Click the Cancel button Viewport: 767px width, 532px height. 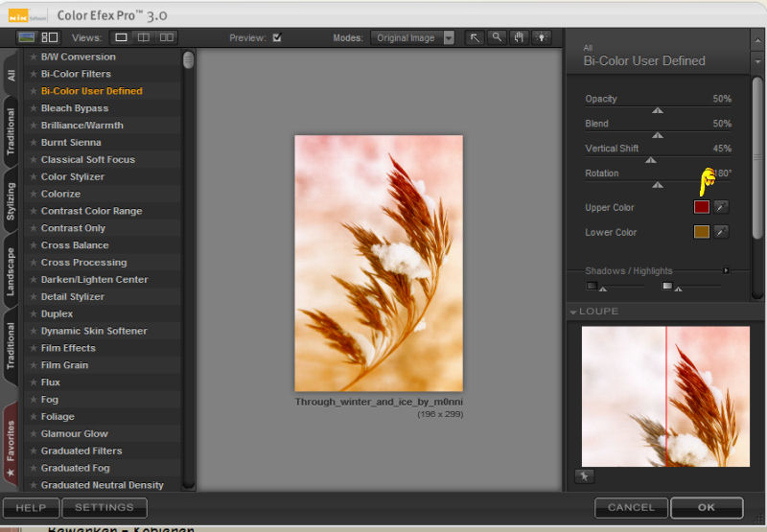[630, 507]
